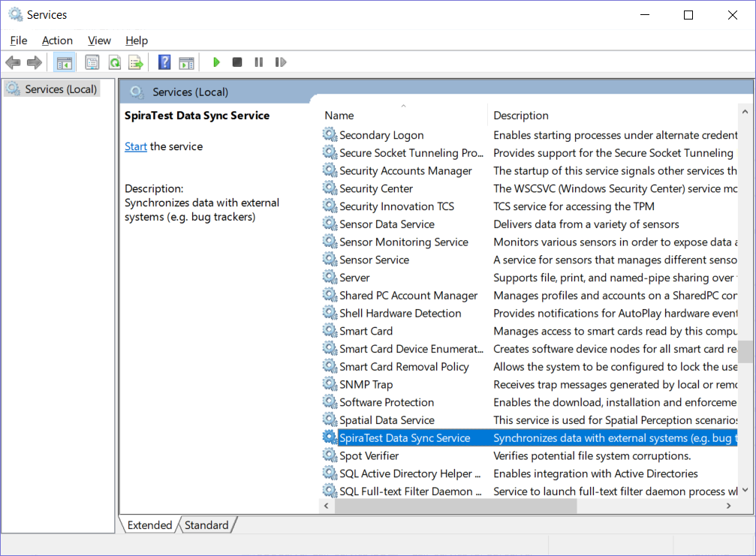Select the Spot Verifier service row

pos(369,455)
